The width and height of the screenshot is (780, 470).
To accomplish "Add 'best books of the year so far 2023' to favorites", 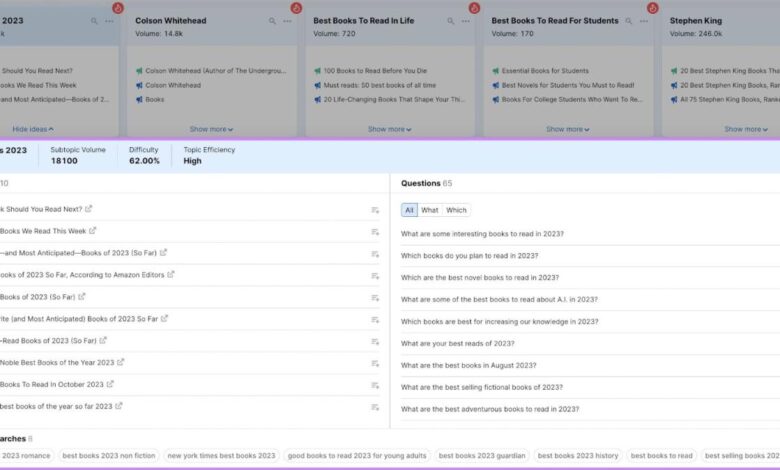I will coord(375,407).
